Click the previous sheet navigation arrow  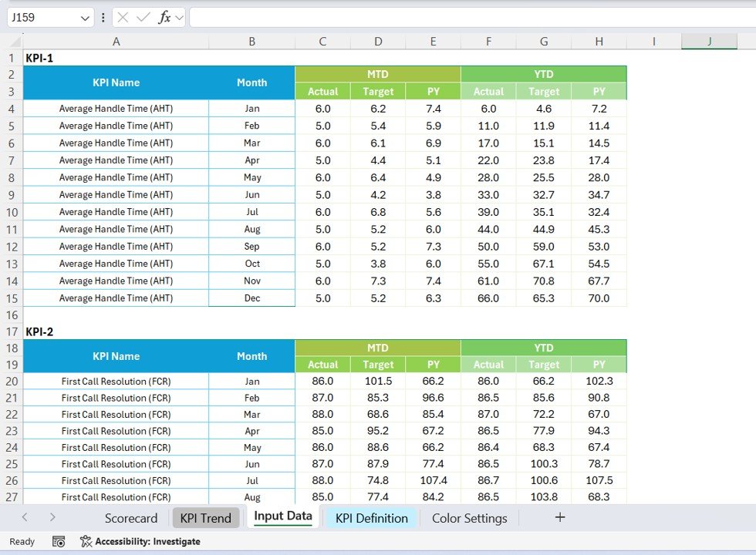point(23,518)
